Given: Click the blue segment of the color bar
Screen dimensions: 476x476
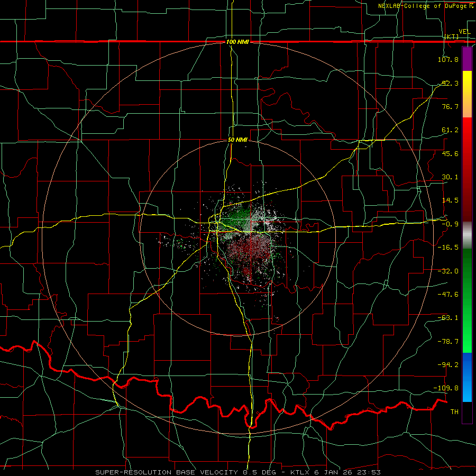Looking at the screenshot, I should click(467, 377).
